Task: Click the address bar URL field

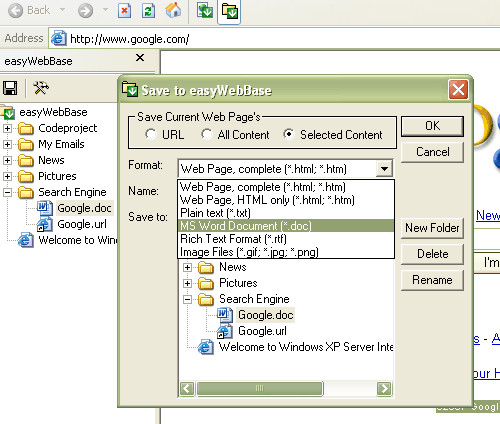Action: 273,39
